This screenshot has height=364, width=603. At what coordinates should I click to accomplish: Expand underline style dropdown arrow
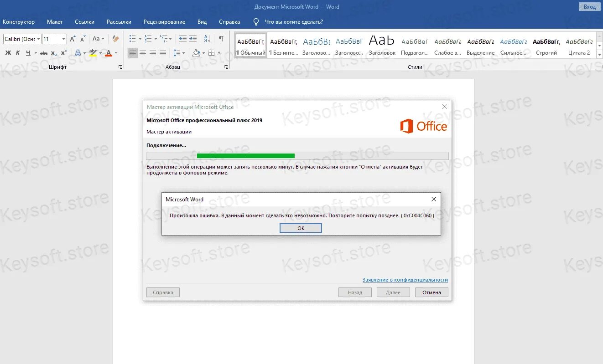35,53
